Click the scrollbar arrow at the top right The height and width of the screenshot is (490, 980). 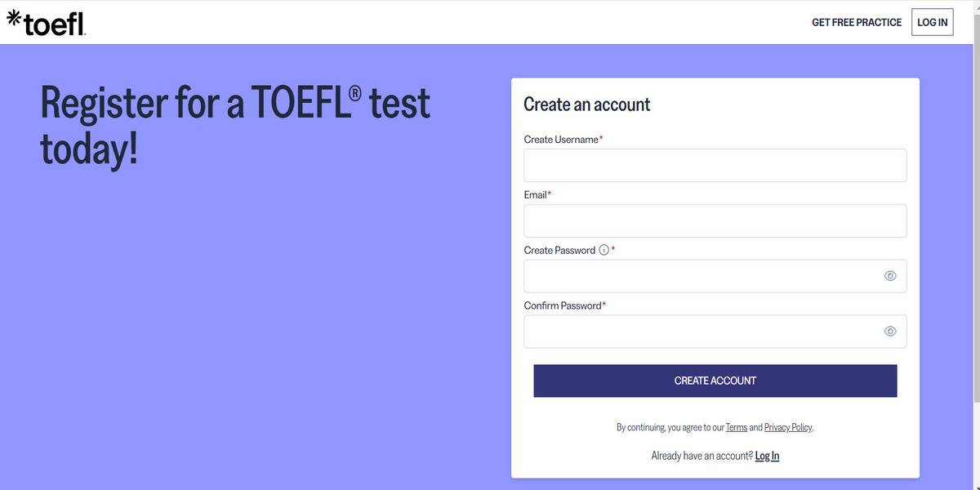976,6
